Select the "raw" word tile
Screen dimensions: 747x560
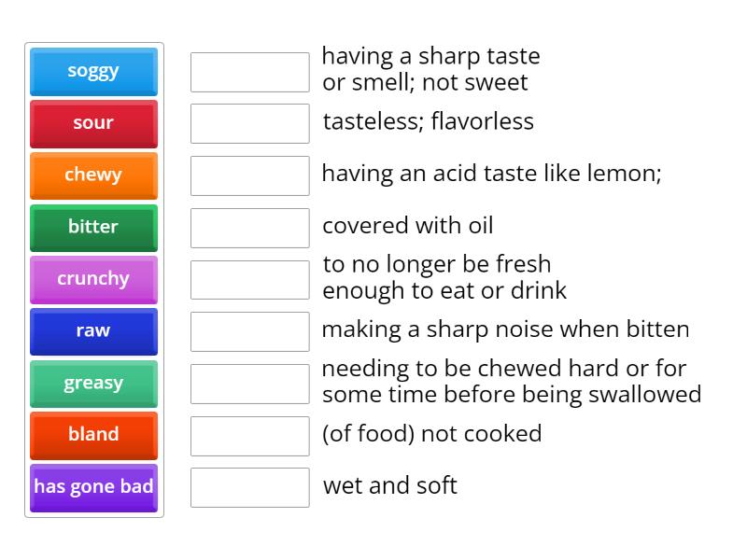coord(93,331)
